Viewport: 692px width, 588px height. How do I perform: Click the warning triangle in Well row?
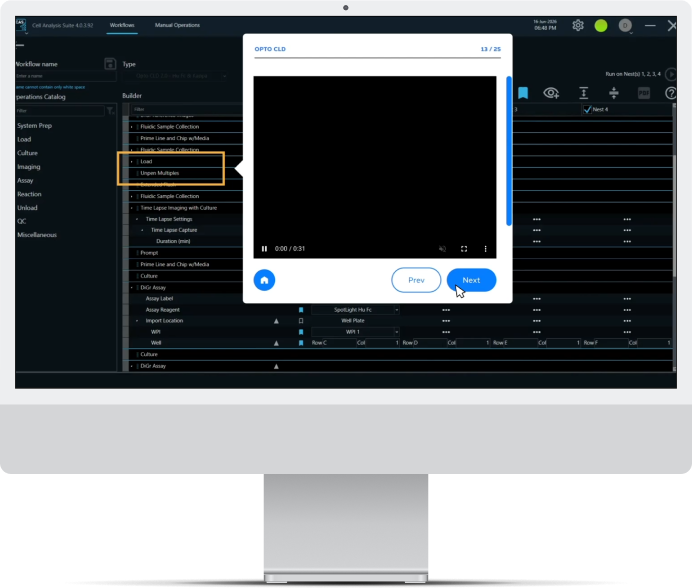276,343
